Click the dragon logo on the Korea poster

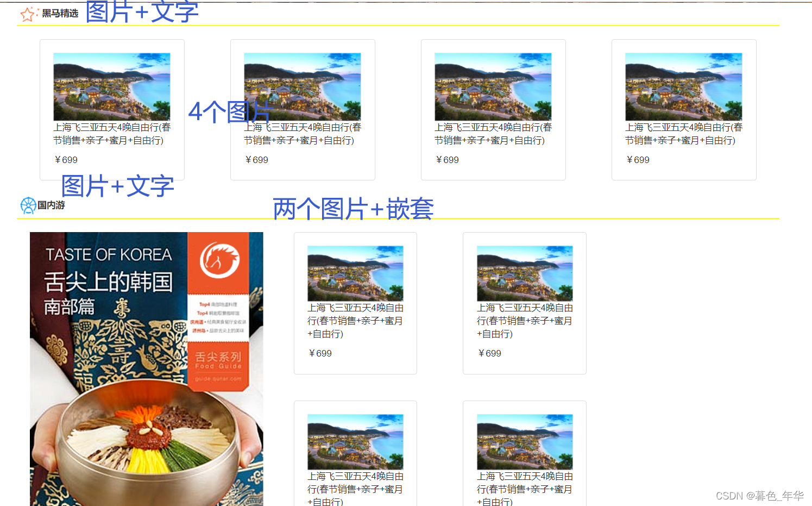click(219, 260)
